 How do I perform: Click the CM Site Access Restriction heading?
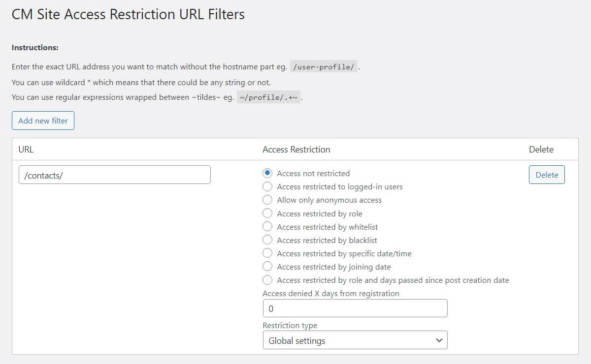128,14
